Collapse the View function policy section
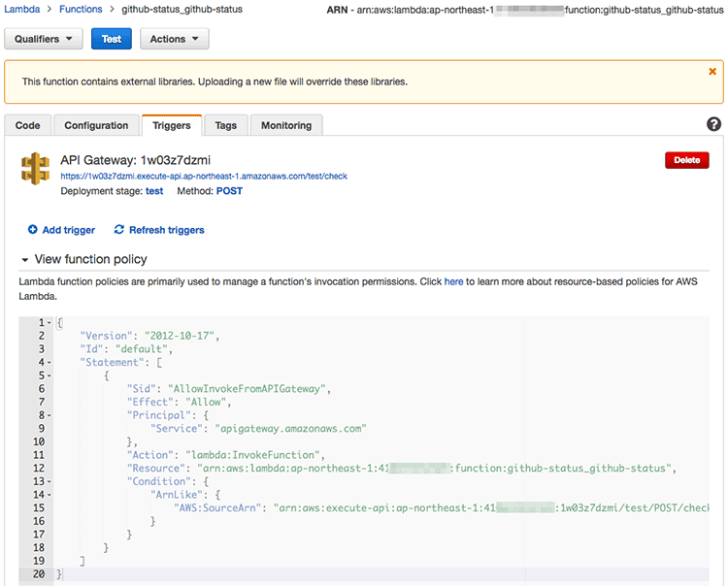This screenshot has height=586, width=728. 25,260
